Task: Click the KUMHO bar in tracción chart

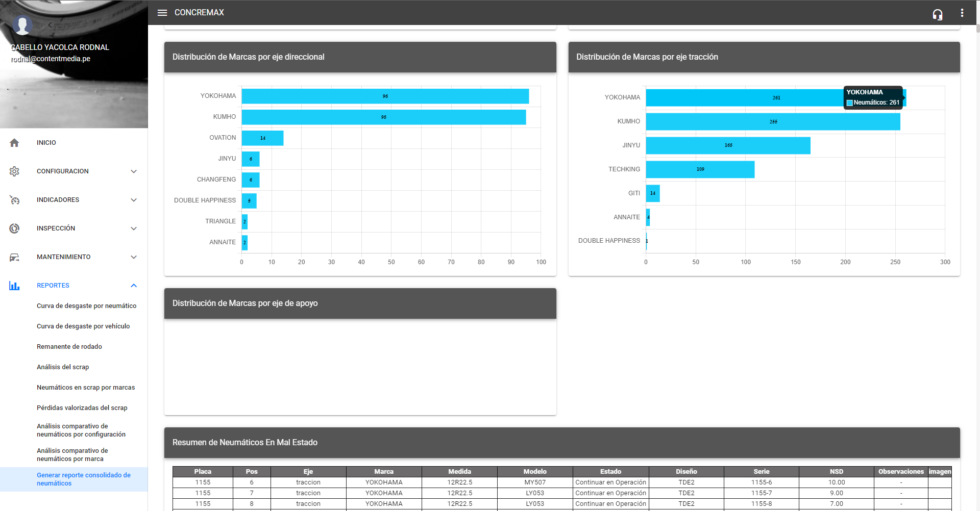Action: (x=772, y=122)
